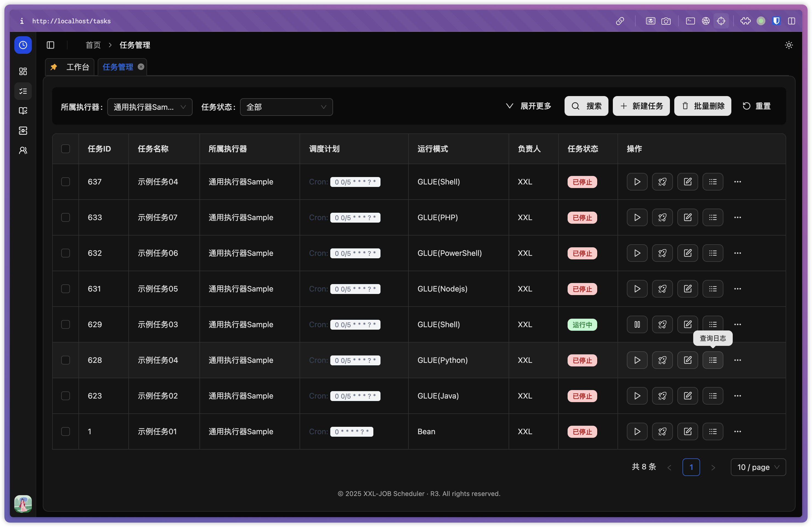The height and width of the screenshot is (527, 812).
Task: Close the 任务管理 tab
Action: (141, 67)
